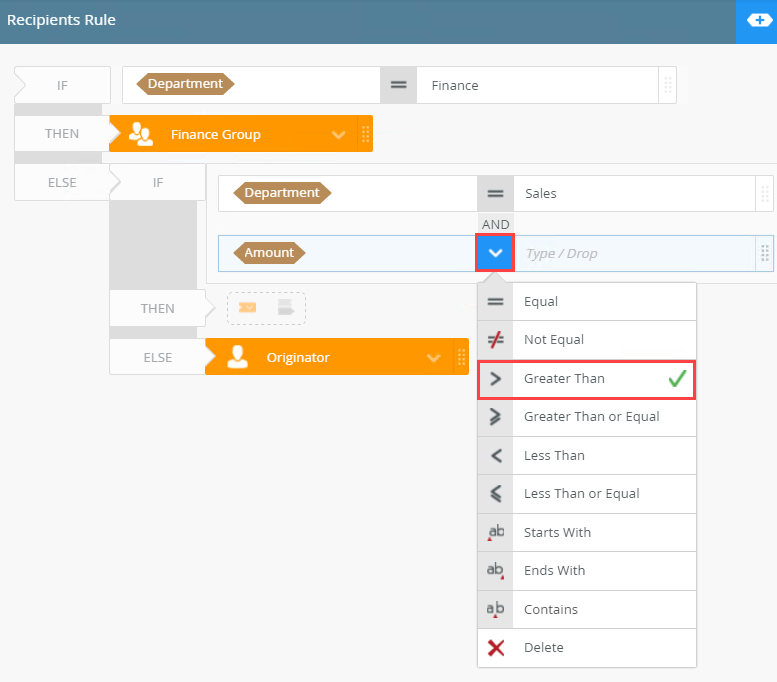Select Less Than or Equal
777x682 pixels.
[587, 494]
